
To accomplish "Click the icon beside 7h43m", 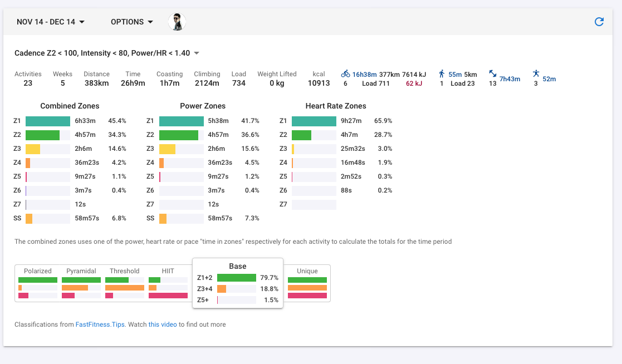I will point(493,73).
